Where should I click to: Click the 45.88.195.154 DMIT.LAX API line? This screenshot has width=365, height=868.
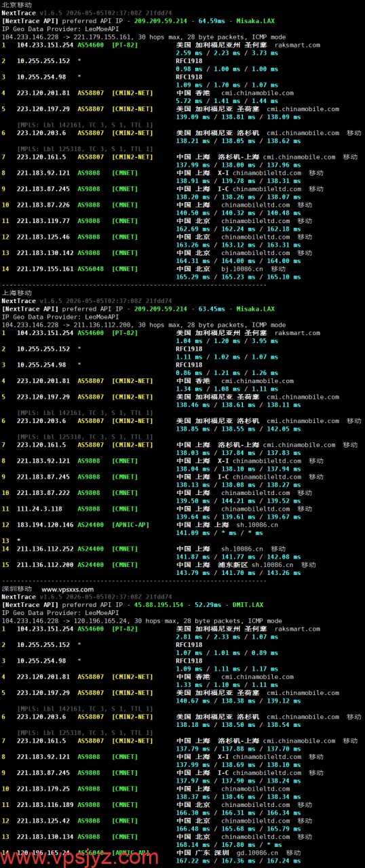click(134, 605)
